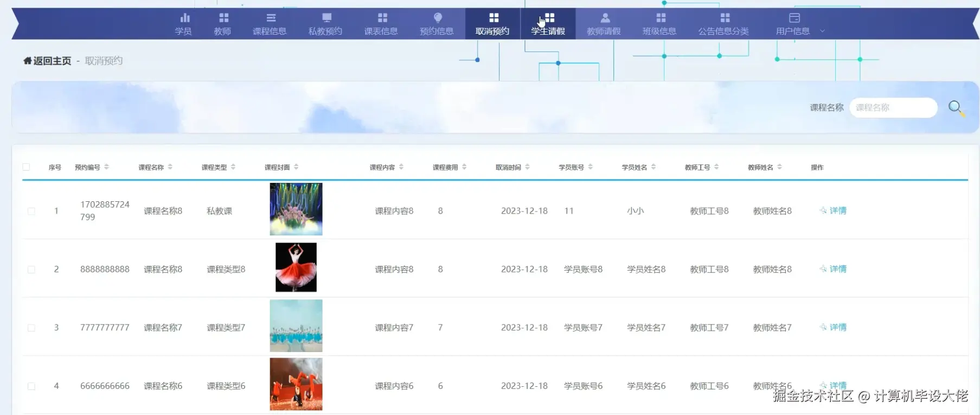The height and width of the screenshot is (415, 980).
Task: Tick the checkbox for row 3
Action: (31, 328)
